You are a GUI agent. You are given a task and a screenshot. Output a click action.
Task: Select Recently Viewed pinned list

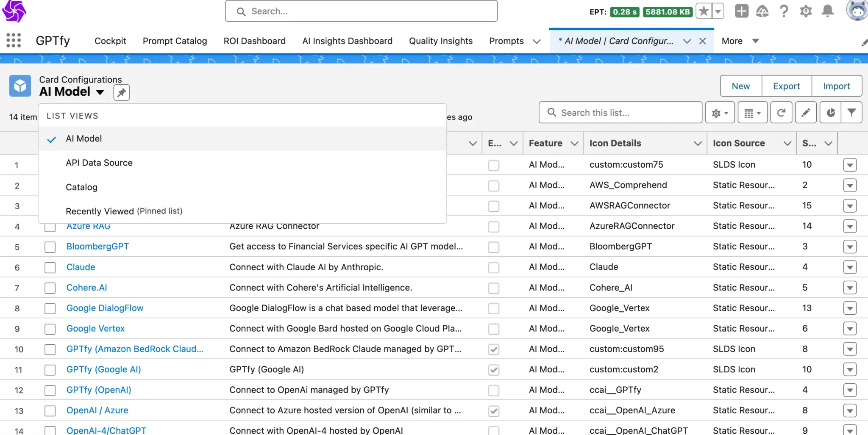(242, 211)
